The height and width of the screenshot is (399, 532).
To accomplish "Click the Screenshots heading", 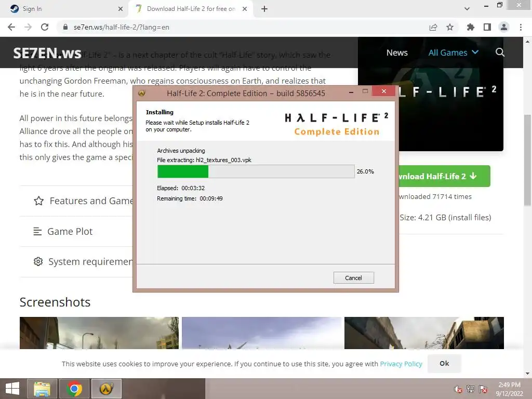I will tap(55, 302).
